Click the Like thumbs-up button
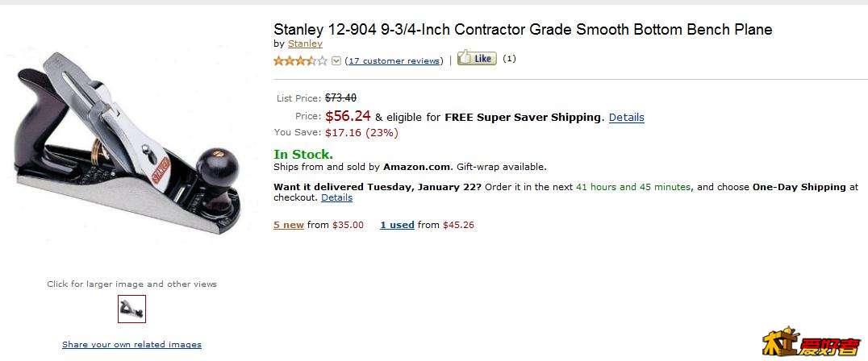The height and width of the screenshot is (361, 868). (x=477, y=58)
